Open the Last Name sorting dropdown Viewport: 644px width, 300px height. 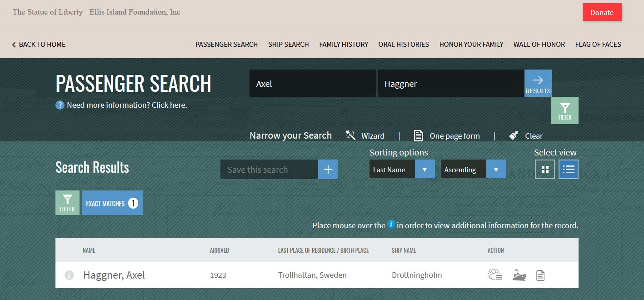click(402, 170)
